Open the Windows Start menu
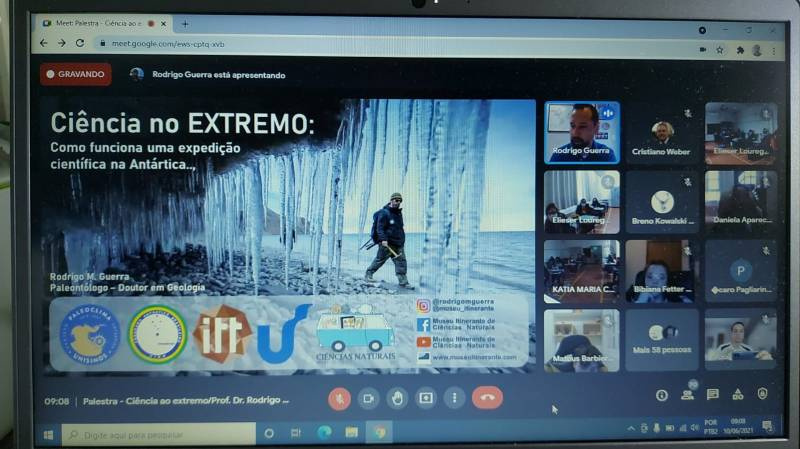 (x=48, y=435)
